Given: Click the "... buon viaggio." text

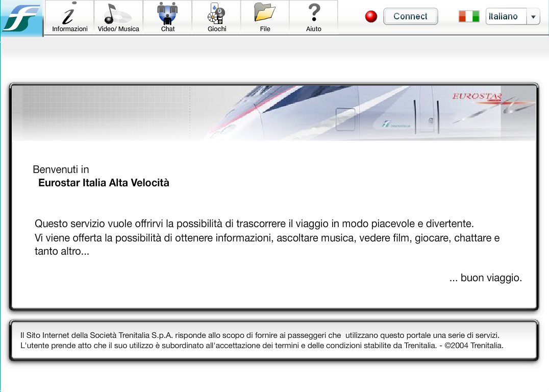Looking at the screenshot, I should pyautogui.click(x=486, y=278).
